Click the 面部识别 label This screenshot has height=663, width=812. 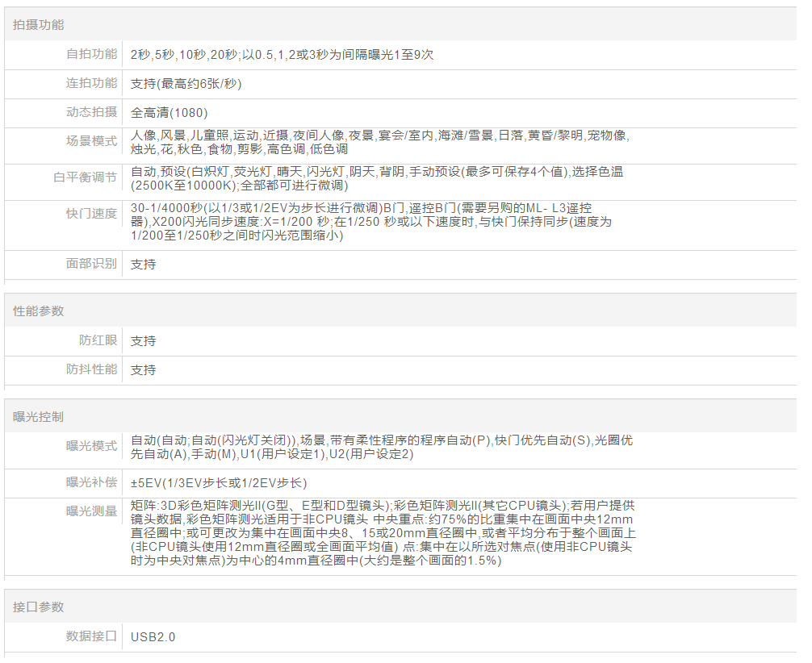91,264
